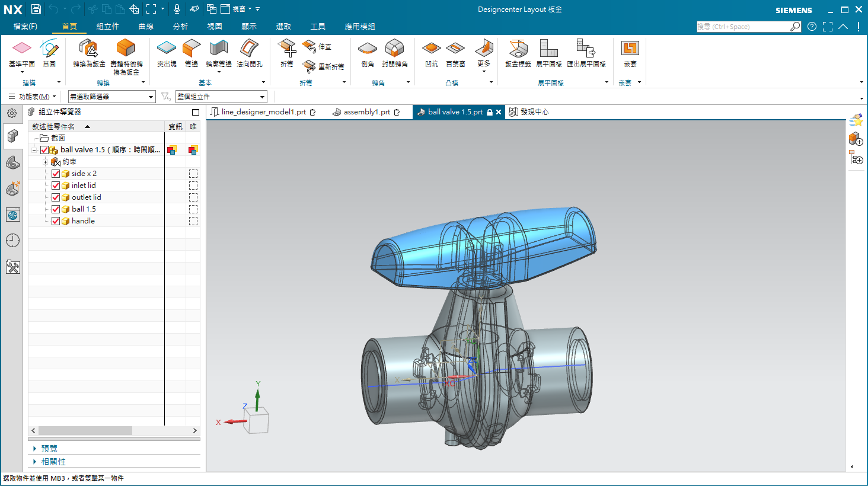
Task: Uncheck the handle component checkbox
Action: tap(56, 221)
